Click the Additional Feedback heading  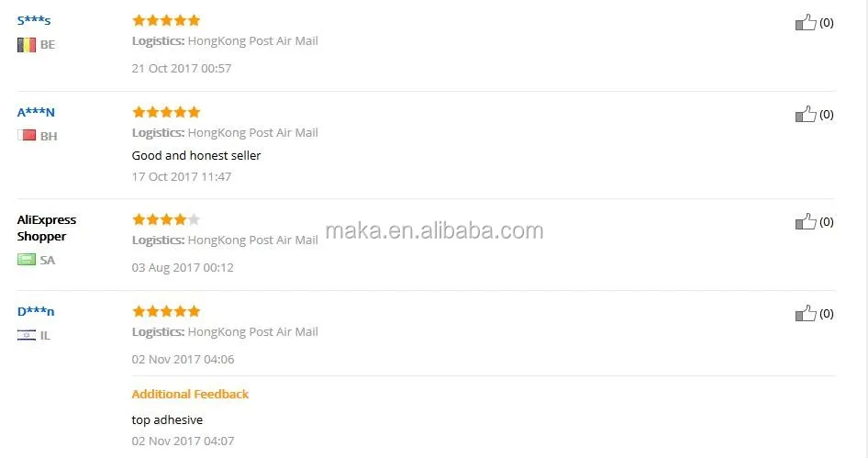click(190, 394)
